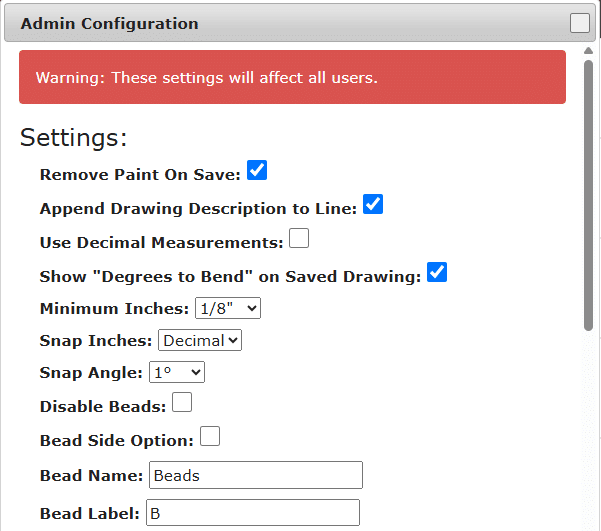The height and width of the screenshot is (531, 601).
Task: Focus the Bead Label input field
Action: pos(252,513)
